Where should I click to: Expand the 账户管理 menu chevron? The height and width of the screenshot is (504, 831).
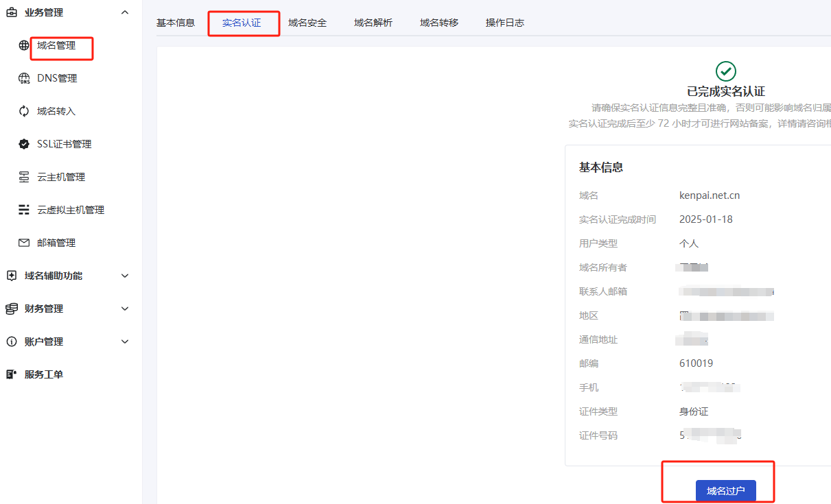tap(124, 341)
